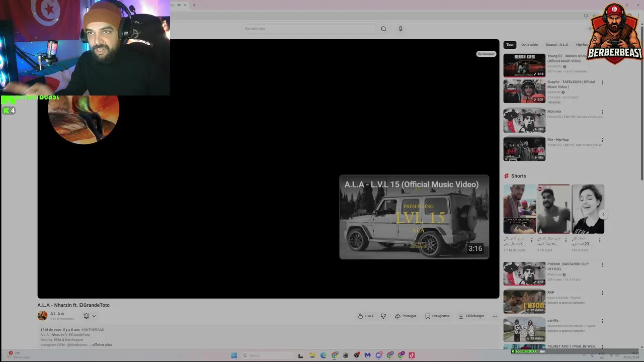The image size is (644, 362).
Task: Click Young RZ - Menich Kifek title
Action: click(567, 58)
